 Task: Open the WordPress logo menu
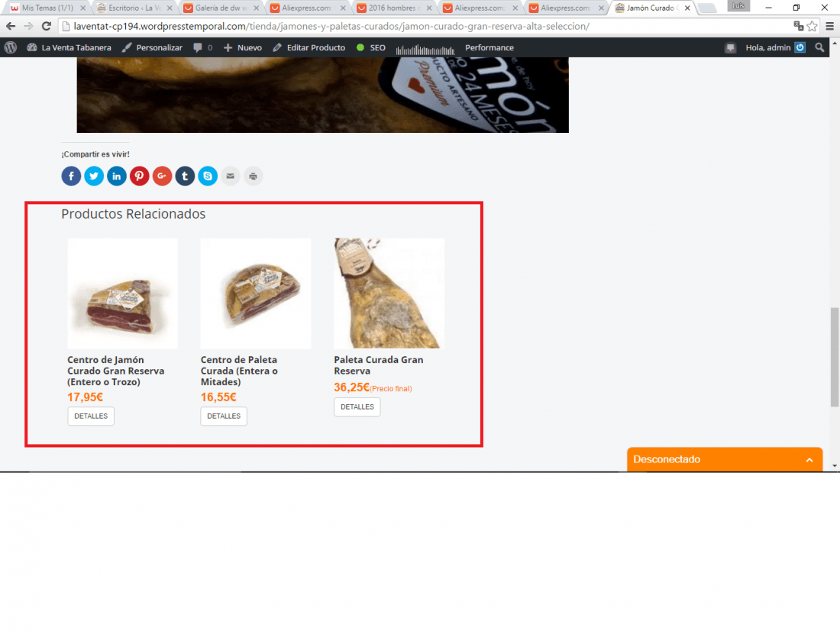(x=11, y=47)
